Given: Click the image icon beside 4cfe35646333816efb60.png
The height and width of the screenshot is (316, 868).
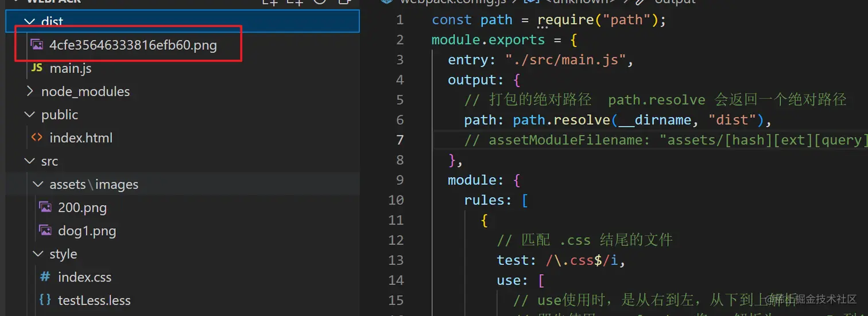Looking at the screenshot, I should [37, 45].
